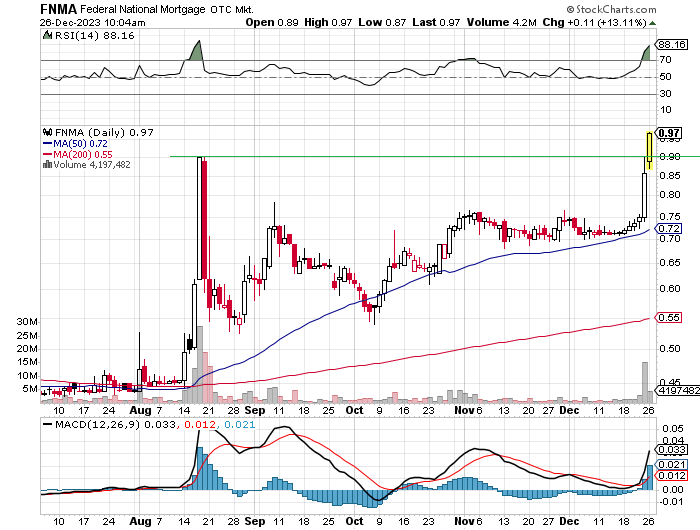Click the Last 0.97 value
The width and height of the screenshot is (700, 530).
(x=436, y=22)
